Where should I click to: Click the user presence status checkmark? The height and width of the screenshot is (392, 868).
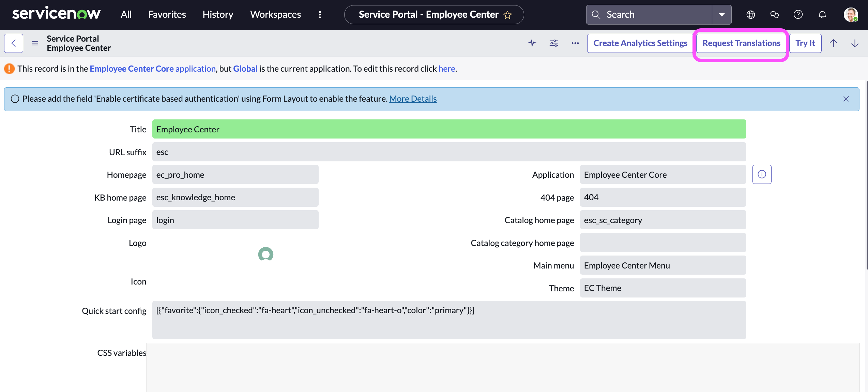pyautogui.click(x=855, y=19)
